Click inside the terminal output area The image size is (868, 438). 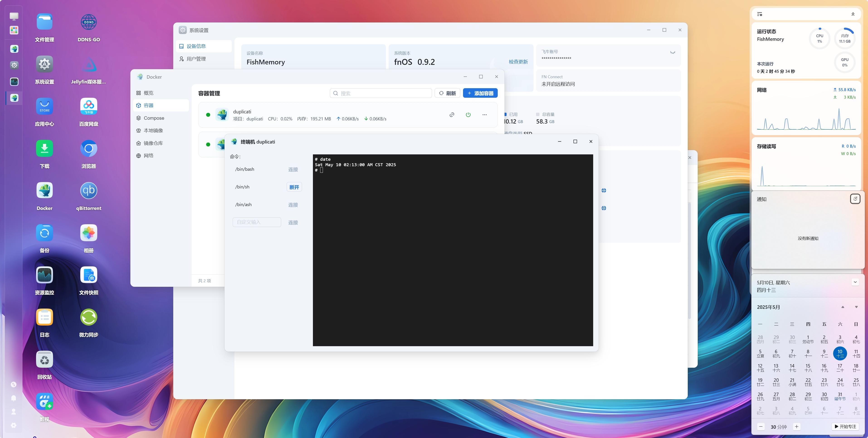point(453,250)
